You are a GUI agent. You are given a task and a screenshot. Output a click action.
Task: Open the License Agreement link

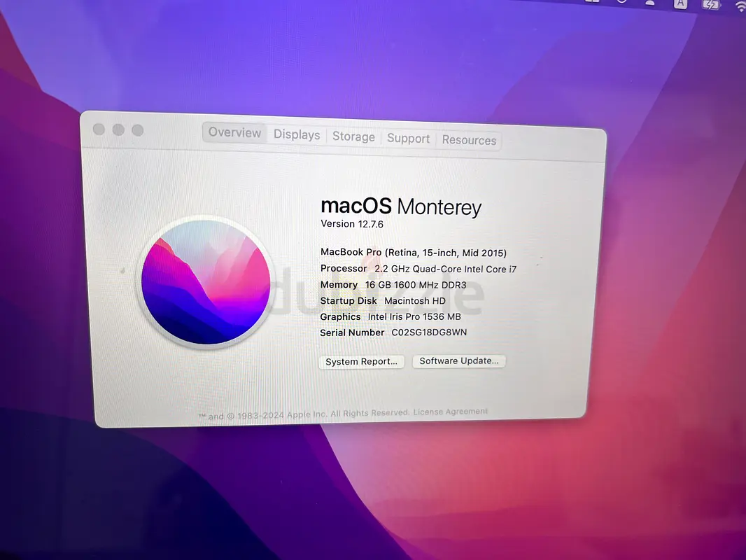450,412
